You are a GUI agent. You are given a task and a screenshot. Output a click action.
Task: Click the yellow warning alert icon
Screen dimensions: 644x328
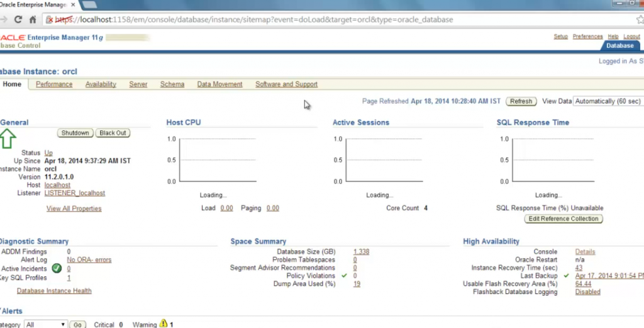click(x=164, y=324)
